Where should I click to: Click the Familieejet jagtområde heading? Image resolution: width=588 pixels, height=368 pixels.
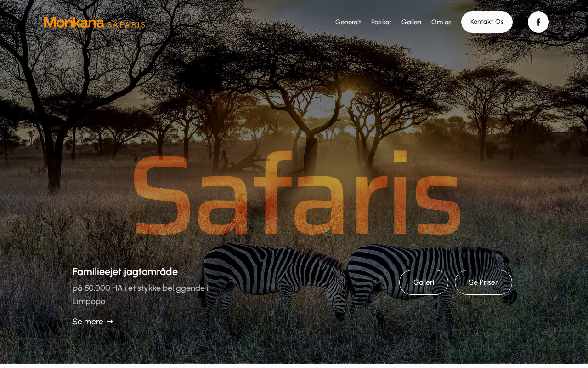coord(125,272)
